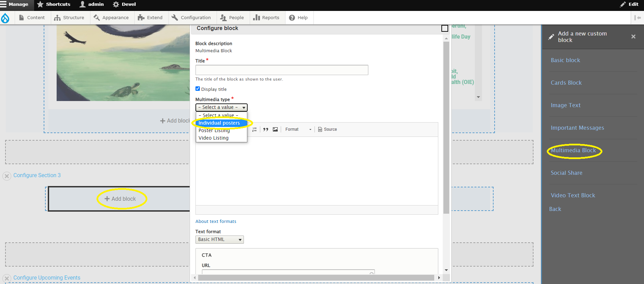644x284 pixels.
Task: Click the insert image editor icon
Action: coord(275,129)
